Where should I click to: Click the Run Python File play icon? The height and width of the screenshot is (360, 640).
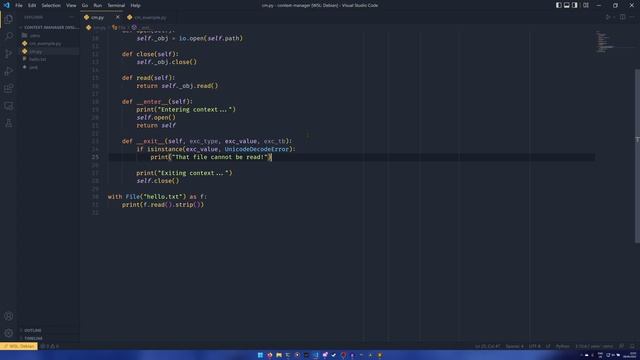(x=608, y=17)
